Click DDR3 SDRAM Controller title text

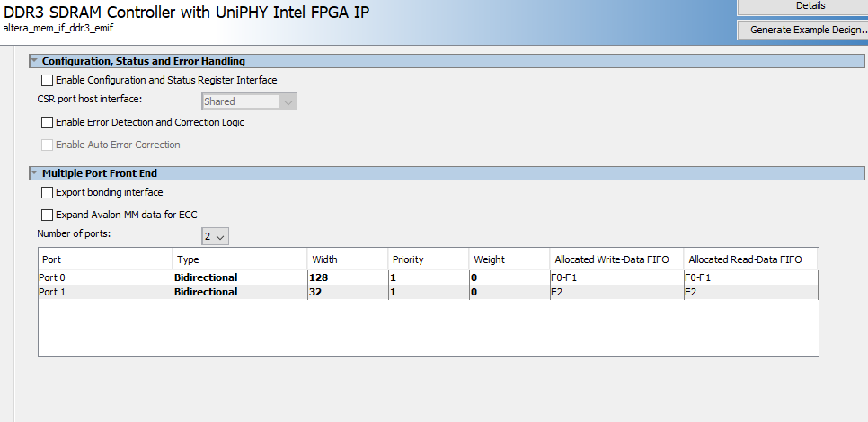click(x=187, y=12)
